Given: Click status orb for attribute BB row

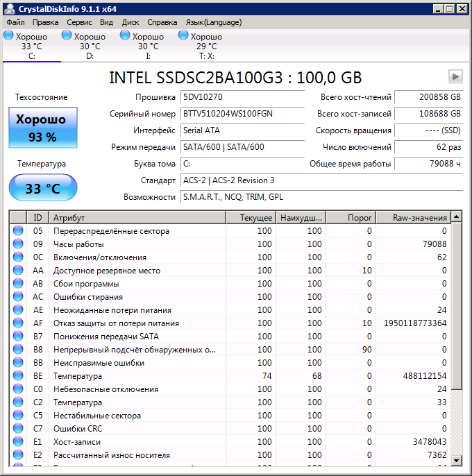Looking at the screenshot, I should pos(18,362).
